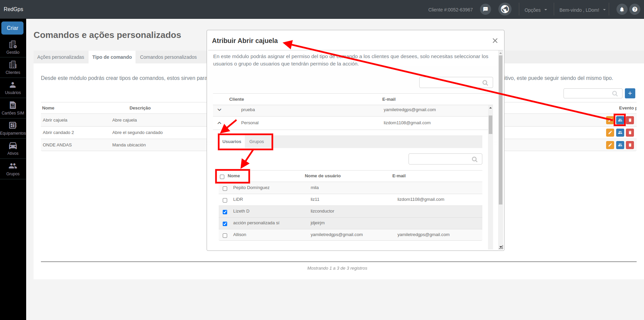644x320 pixels.
Task: Assign users for Abrir candado 2 row
Action: (x=620, y=133)
